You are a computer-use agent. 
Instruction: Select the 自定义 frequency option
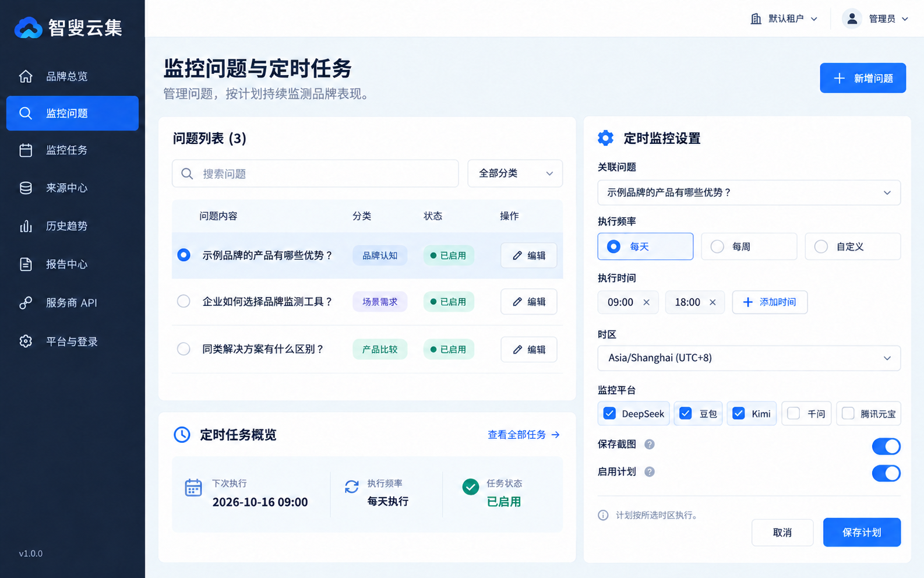[x=852, y=246]
